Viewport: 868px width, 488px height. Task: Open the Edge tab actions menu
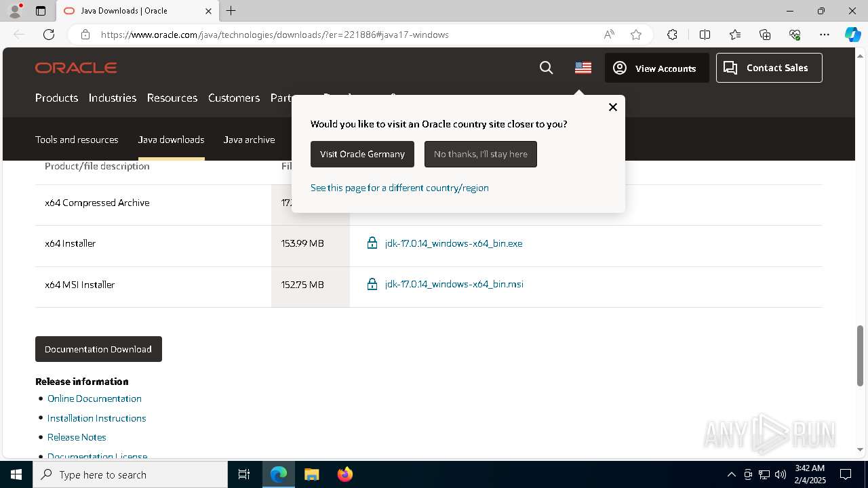(41, 11)
